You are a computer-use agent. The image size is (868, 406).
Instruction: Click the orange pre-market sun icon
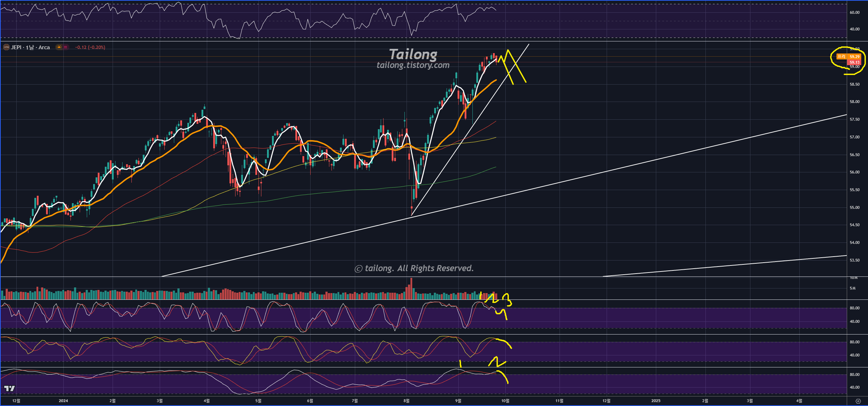[x=59, y=47]
